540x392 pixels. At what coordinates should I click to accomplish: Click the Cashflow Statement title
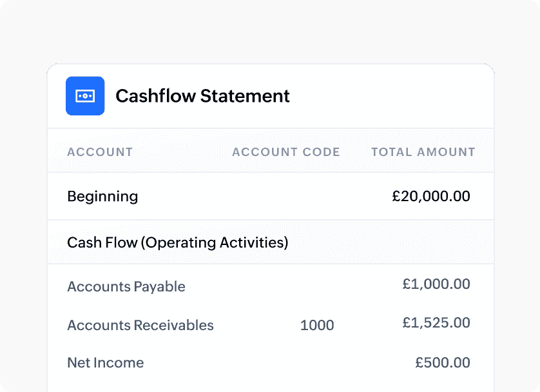[202, 96]
